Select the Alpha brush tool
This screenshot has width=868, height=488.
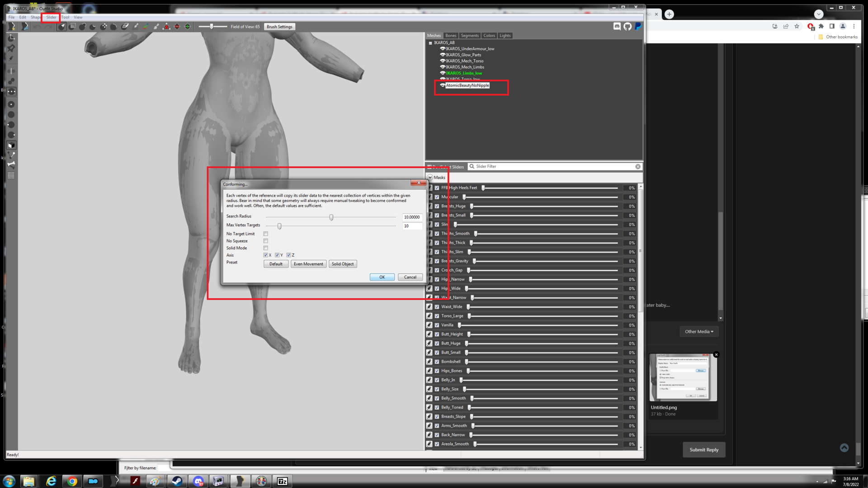156,27
